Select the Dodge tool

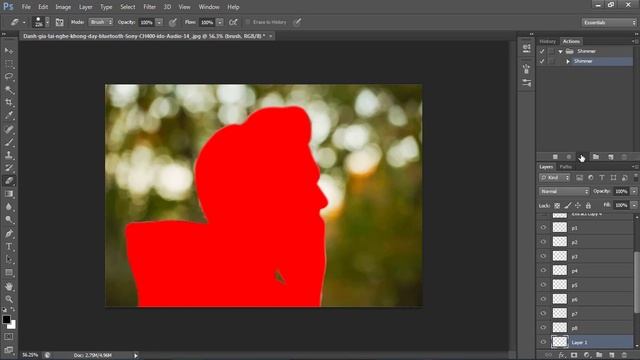point(9,220)
